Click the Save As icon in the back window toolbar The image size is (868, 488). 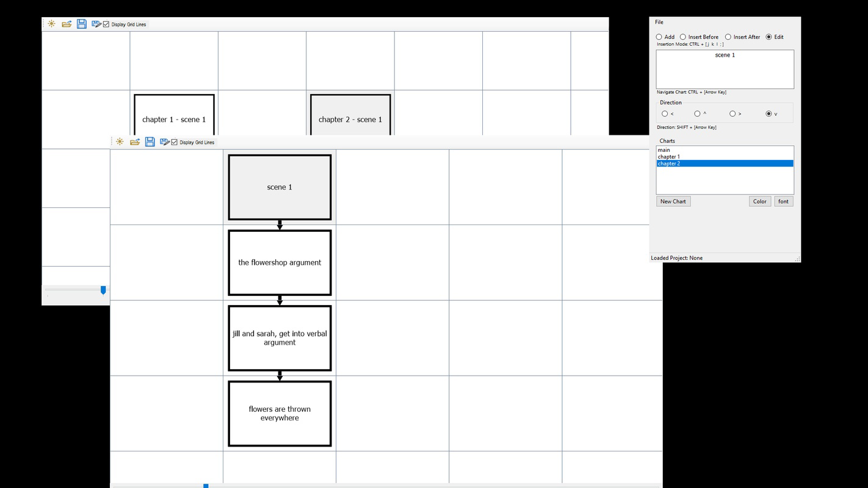(96, 24)
